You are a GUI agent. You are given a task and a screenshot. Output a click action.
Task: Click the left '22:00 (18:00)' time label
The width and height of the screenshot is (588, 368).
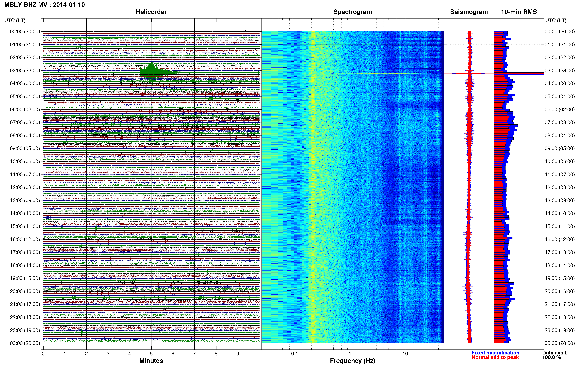pos(25,317)
